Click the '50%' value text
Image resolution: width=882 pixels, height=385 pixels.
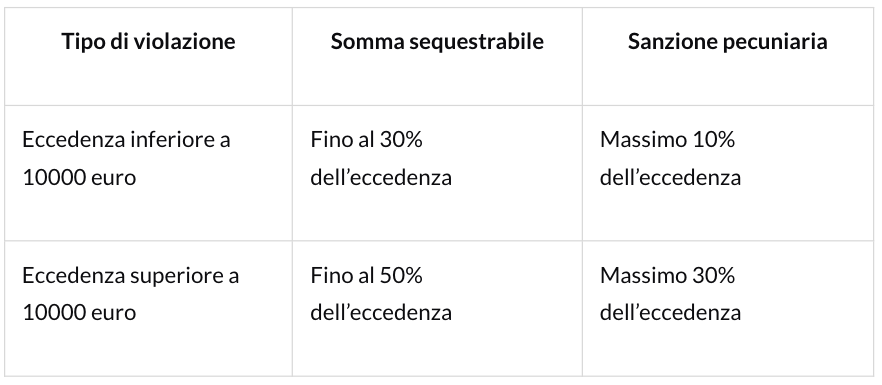tap(401, 276)
